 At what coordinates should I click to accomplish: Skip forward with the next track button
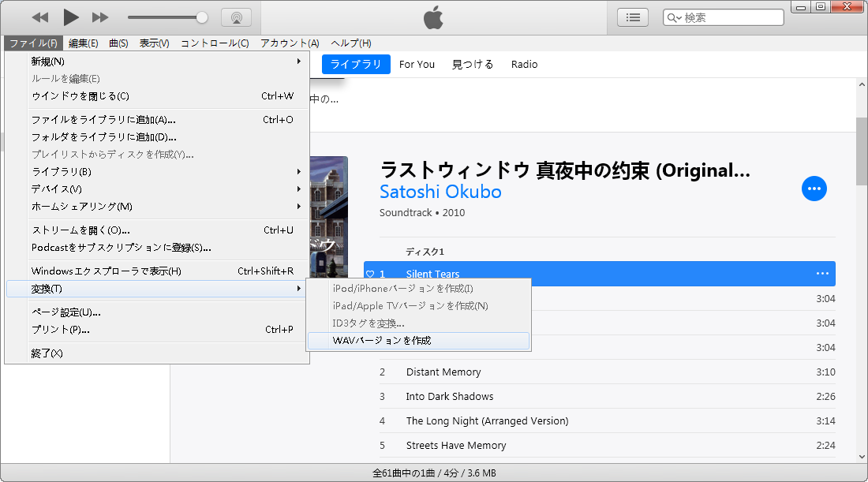(100, 17)
